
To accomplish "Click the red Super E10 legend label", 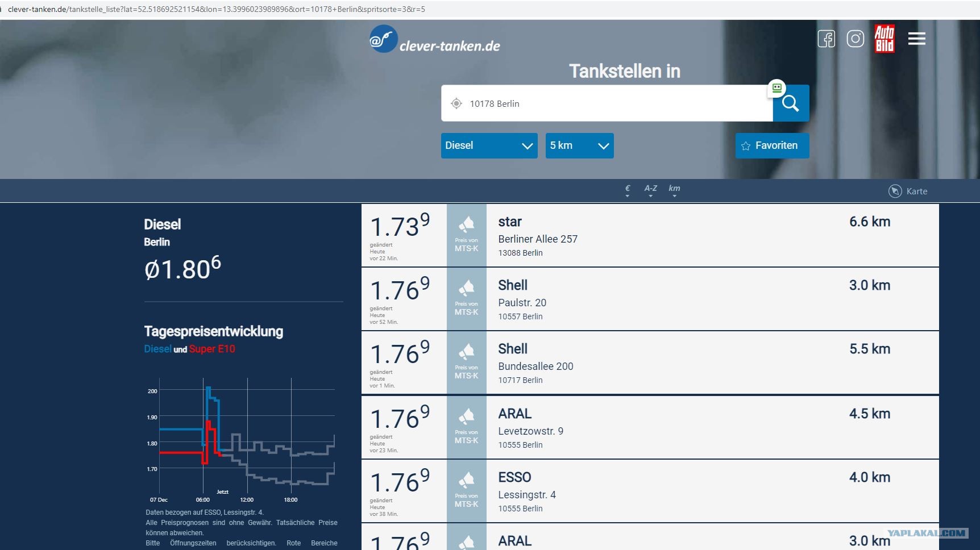I will (x=212, y=349).
